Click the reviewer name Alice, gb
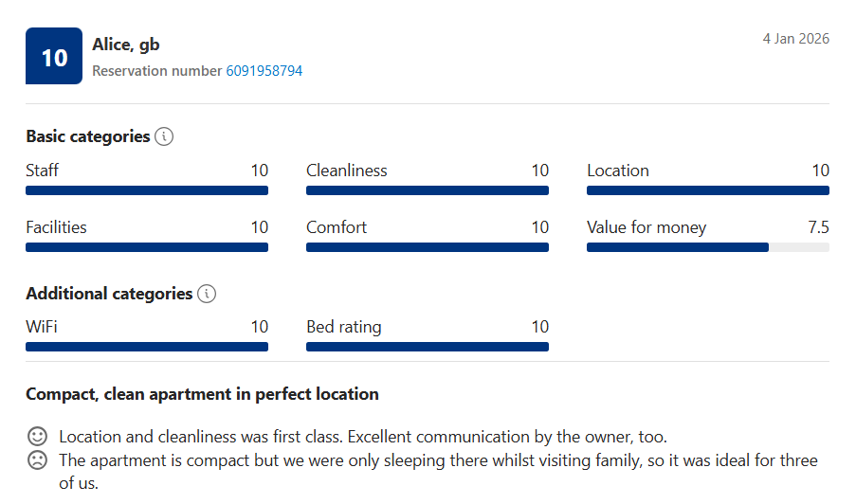The image size is (856, 504). click(126, 45)
